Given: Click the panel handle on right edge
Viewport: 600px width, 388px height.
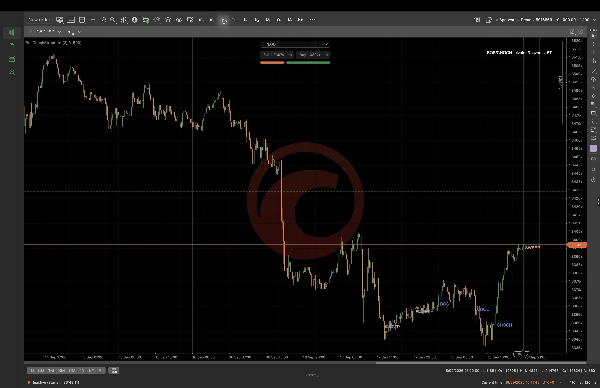Looking at the screenshot, I should [598, 201].
